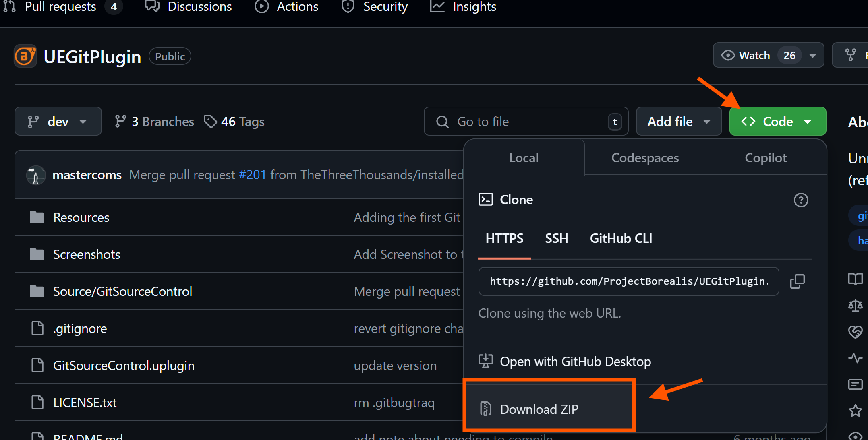Open the .gitignore file
This screenshot has height=440, width=868.
pyautogui.click(x=80, y=328)
